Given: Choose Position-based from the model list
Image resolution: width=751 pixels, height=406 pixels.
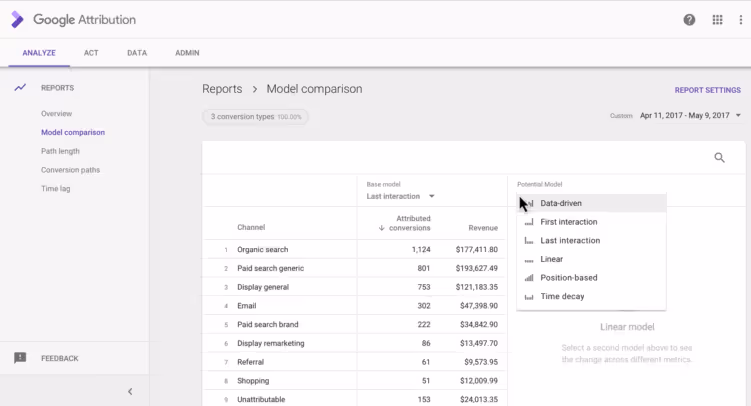Looking at the screenshot, I should [x=592, y=278].
